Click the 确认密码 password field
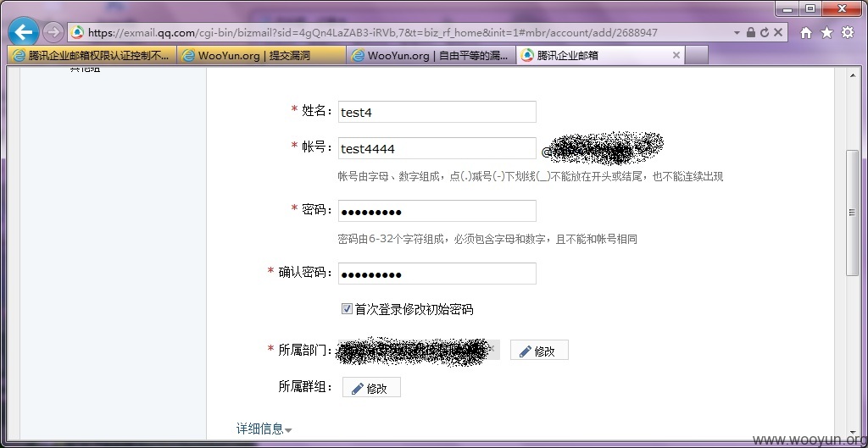This screenshot has width=868, height=448. click(437, 274)
